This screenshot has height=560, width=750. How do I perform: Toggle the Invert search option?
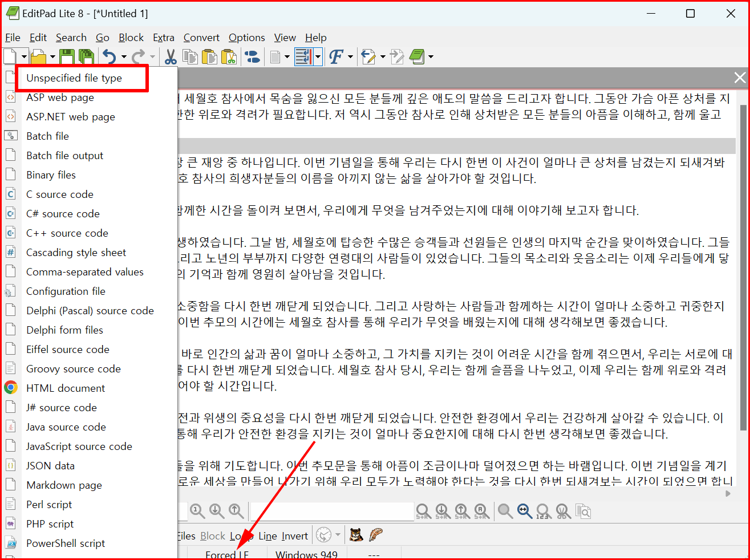click(295, 535)
